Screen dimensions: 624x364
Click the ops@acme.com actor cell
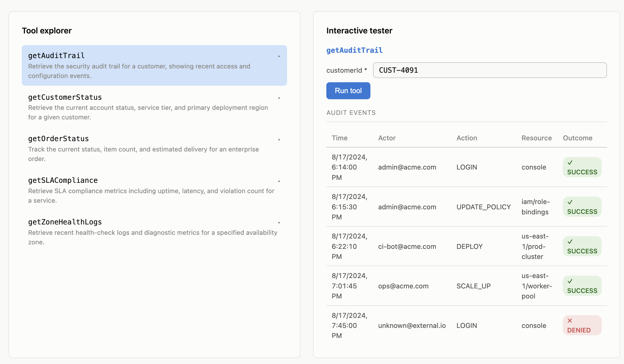(x=403, y=286)
